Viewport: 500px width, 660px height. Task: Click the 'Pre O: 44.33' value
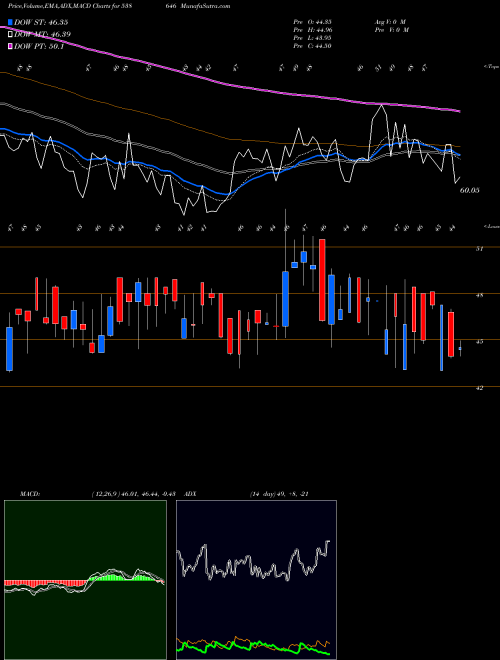312,22
